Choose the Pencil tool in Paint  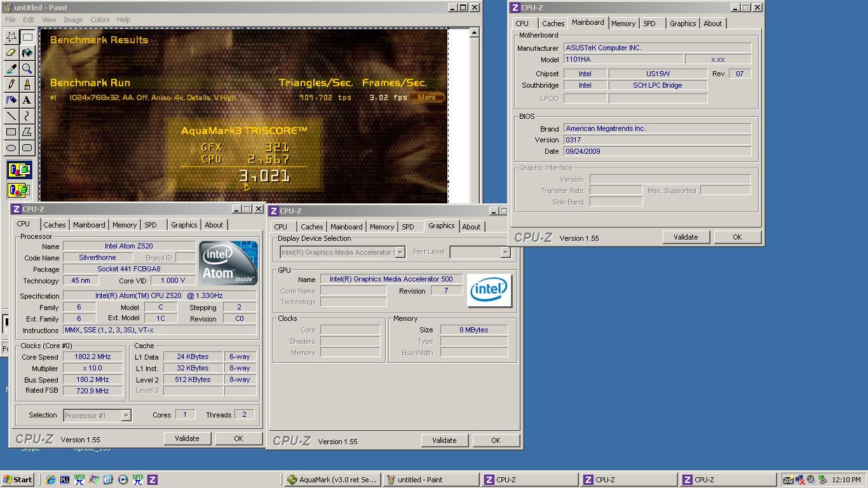[x=11, y=84]
